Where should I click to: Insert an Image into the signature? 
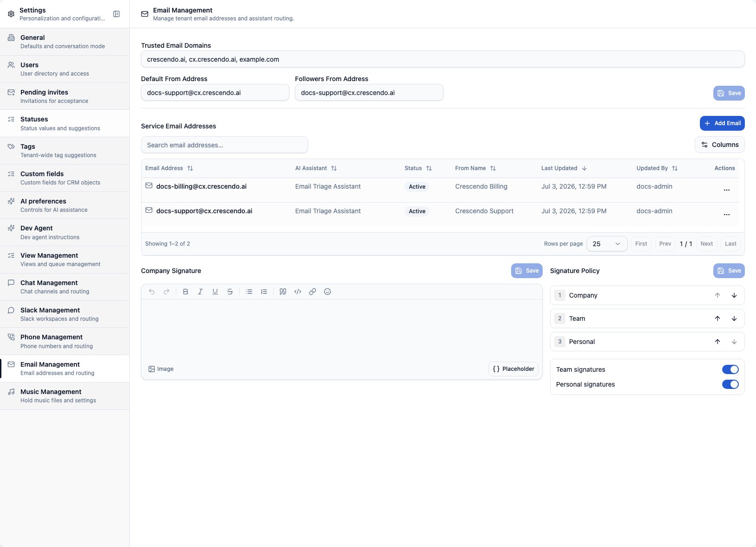(x=161, y=369)
